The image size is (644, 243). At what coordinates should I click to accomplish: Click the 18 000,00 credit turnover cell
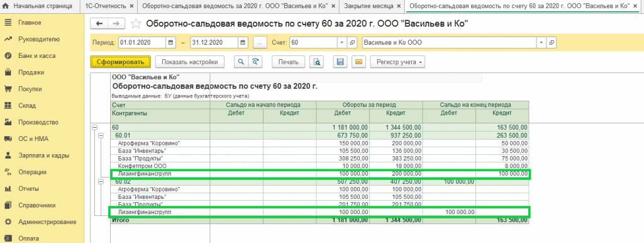396,166
